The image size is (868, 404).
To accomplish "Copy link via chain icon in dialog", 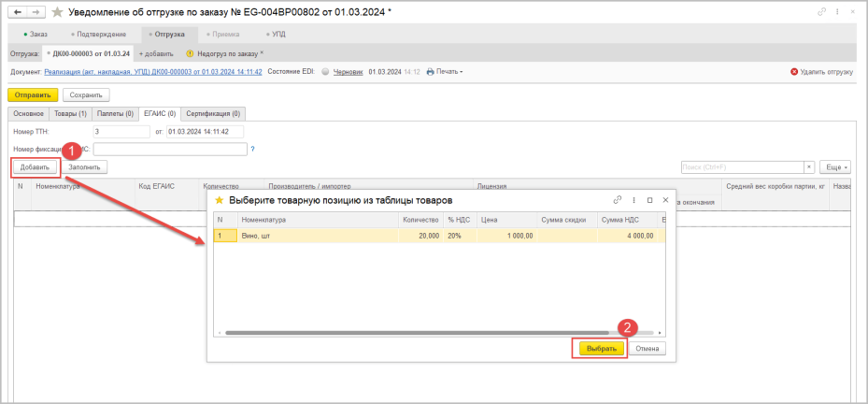I will pyautogui.click(x=618, y=200).
